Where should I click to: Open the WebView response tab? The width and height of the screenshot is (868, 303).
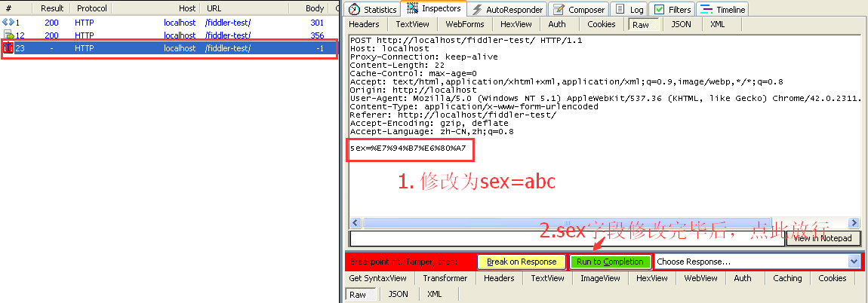pyautogui.click(x=701, y=278)
